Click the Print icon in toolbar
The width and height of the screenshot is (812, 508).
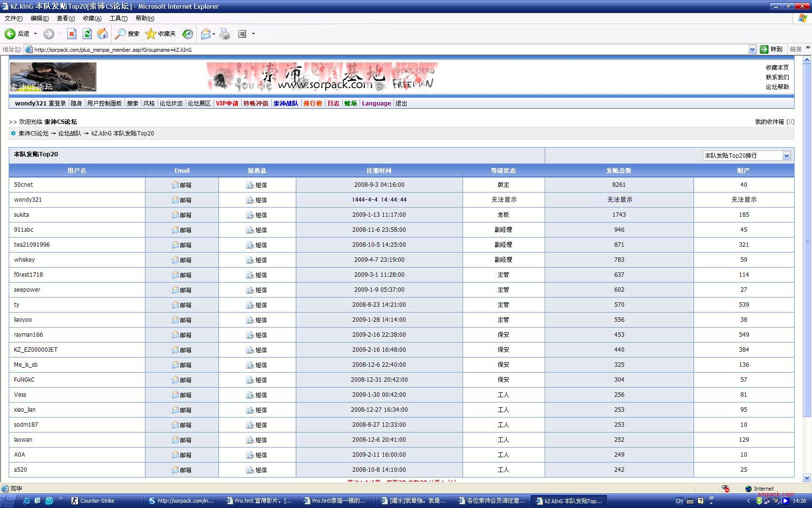tap(225, 34)
